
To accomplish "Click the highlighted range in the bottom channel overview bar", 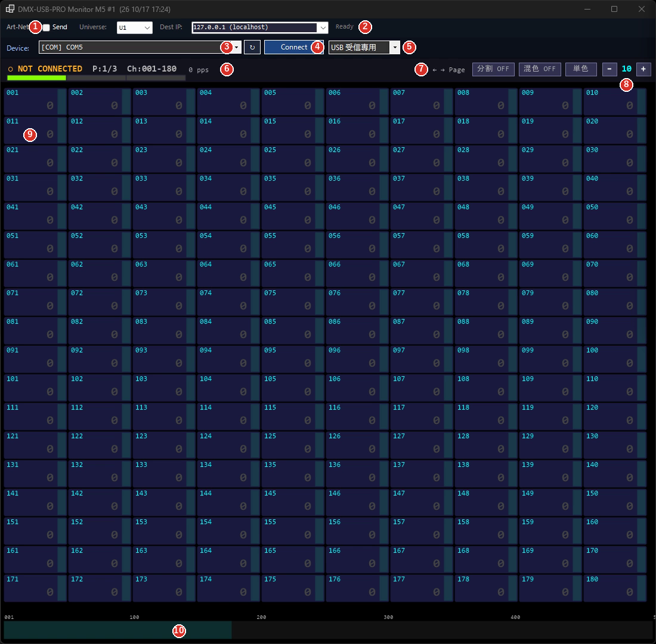I will click(x=117, y=630).
